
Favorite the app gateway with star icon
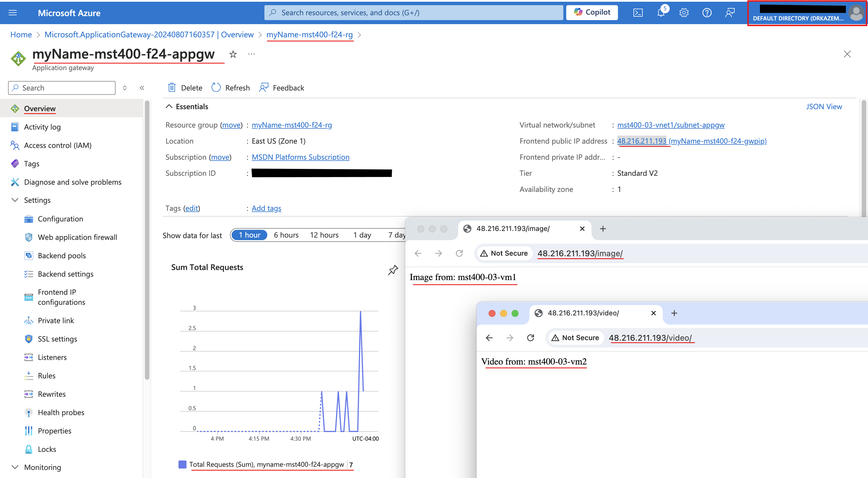[233, 54]
